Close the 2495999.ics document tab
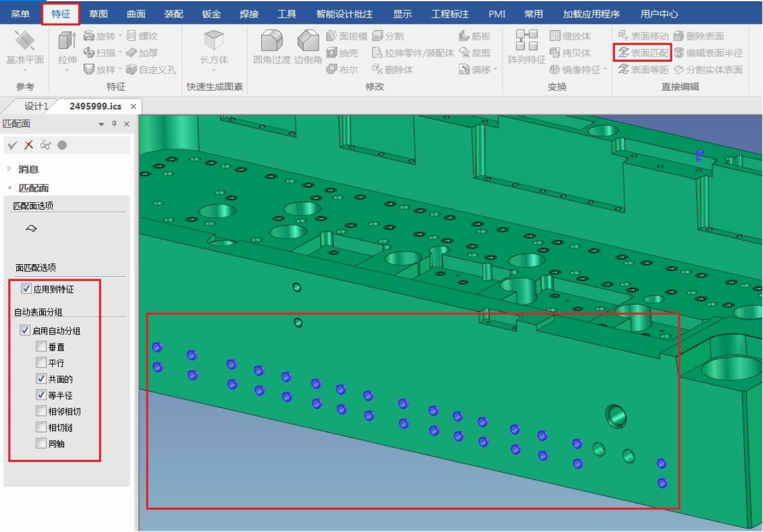 coord(133,106)
